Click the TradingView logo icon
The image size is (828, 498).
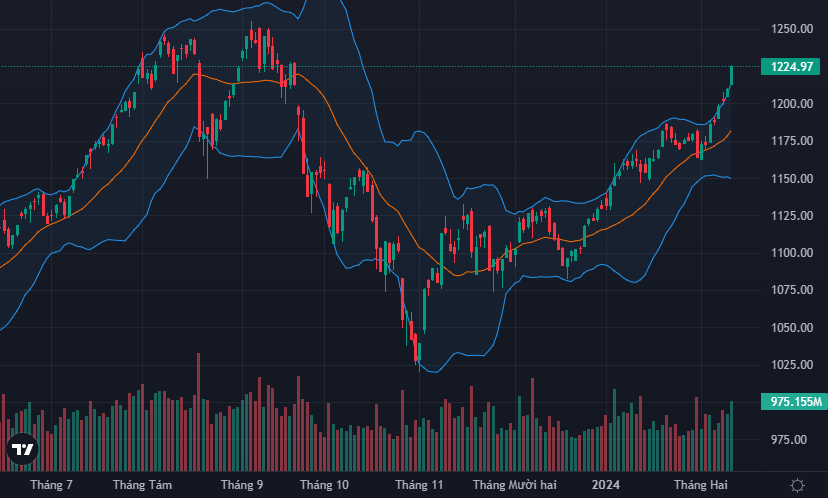point(22,450)
